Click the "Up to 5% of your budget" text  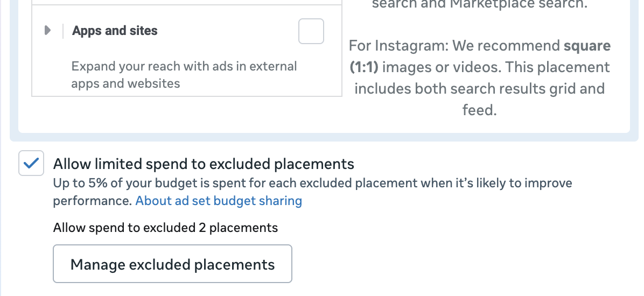[312, 184]
